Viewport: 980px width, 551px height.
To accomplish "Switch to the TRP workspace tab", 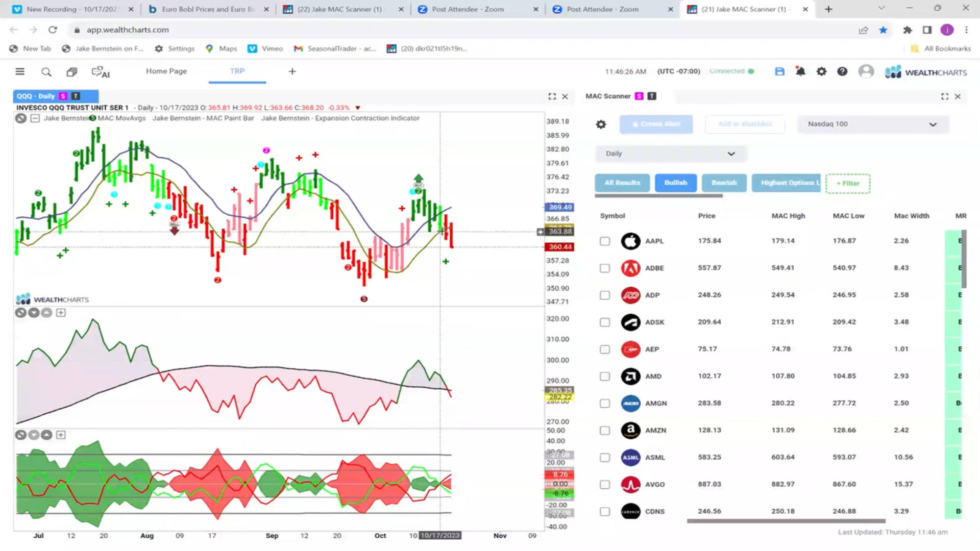I will [x=237, y=71].
